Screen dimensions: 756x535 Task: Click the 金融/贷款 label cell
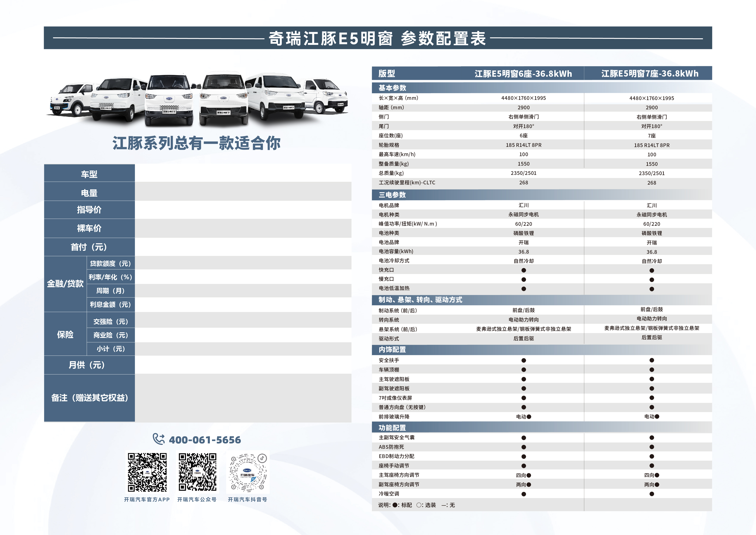(x=65, y=284)
